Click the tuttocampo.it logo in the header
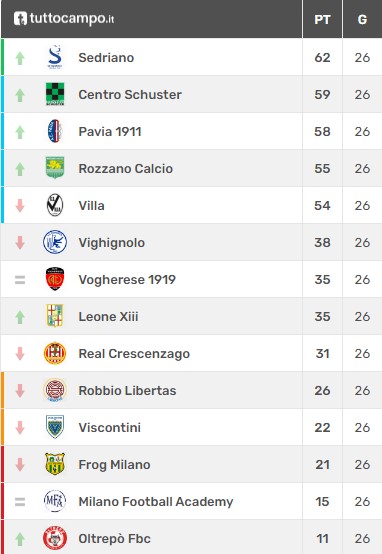Viewport: 382px width, 554px height. point(64,19)
